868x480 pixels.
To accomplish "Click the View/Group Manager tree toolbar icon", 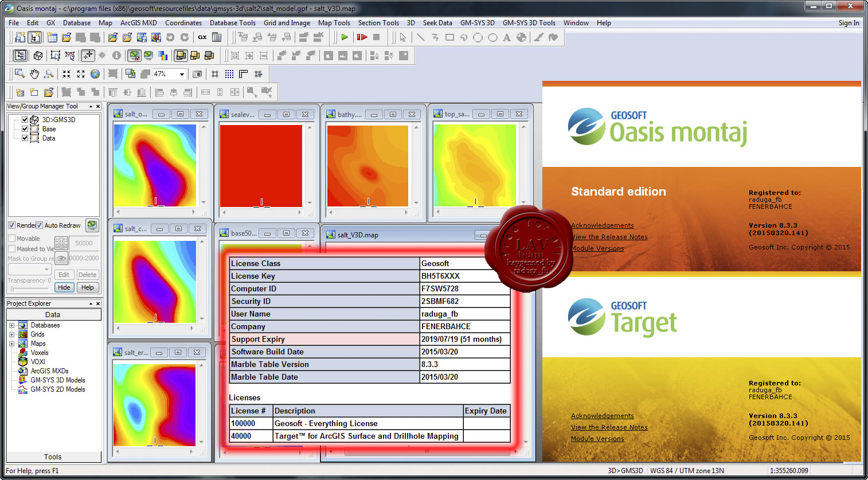I will tap(20, 56).
